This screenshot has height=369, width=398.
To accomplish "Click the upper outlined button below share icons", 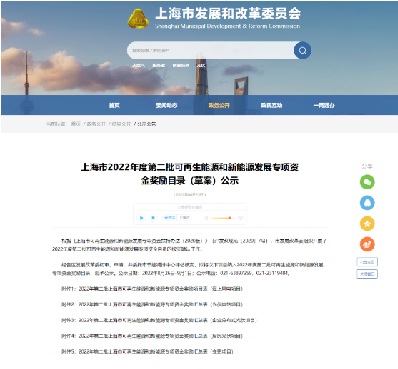I will coord(367,262).
